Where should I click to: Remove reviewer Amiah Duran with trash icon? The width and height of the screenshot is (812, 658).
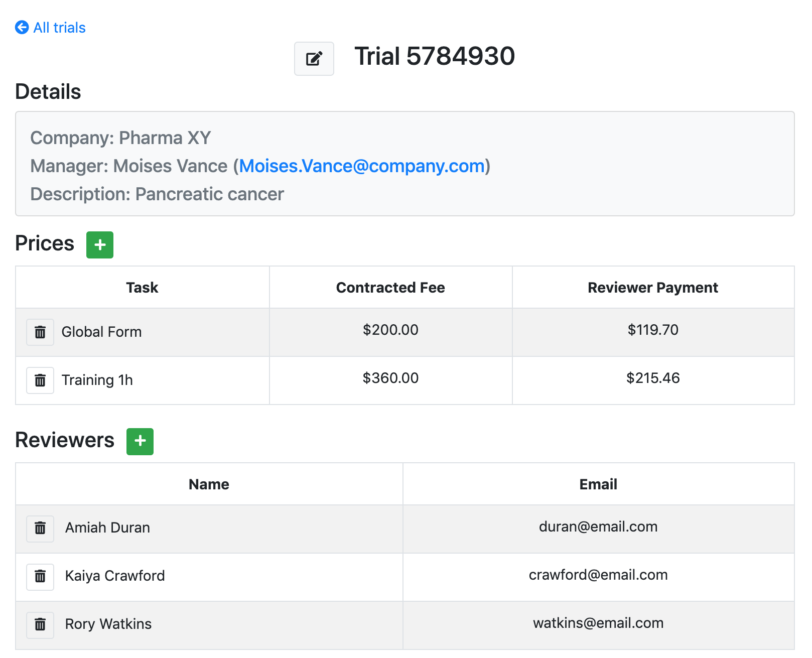(40, 528)
